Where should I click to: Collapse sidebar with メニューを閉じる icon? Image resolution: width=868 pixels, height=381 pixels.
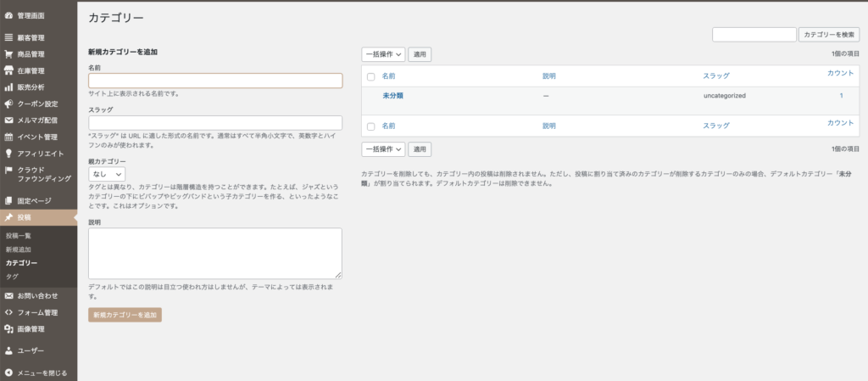pyautogui.click(x=8, y=373)
